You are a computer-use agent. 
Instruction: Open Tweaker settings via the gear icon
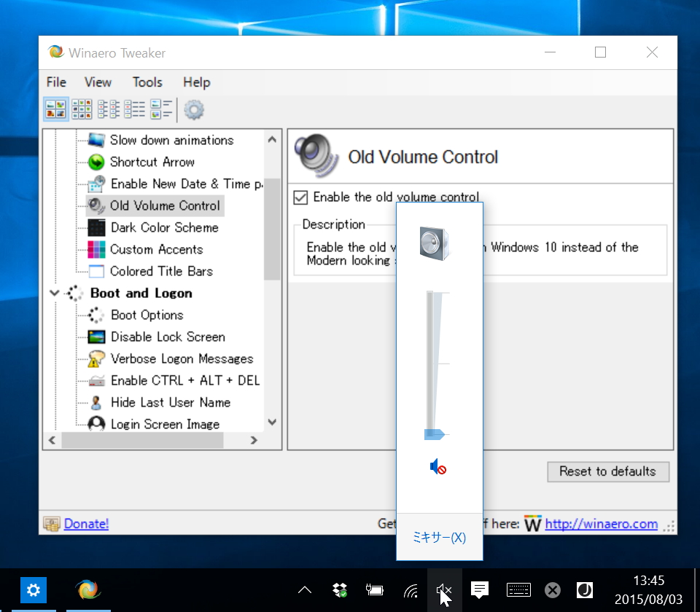coord(193,109)
